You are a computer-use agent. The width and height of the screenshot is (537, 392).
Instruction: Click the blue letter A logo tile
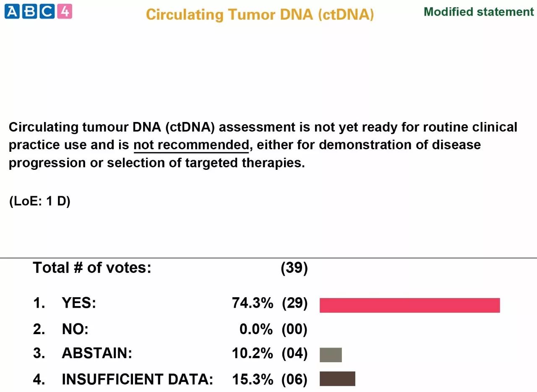pyautogui.click(x=12, y=11)
